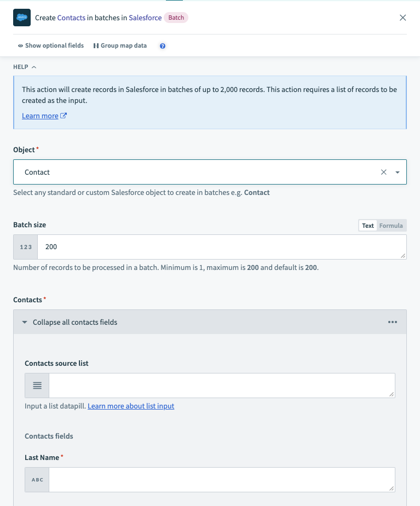
Task: Open the Object dropdown arrow
Action: tap(398, 172)
